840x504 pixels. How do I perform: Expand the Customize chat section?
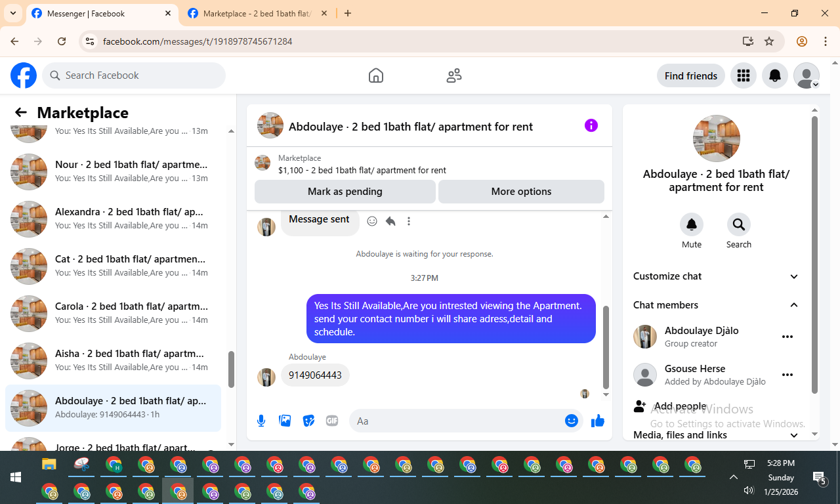pos(716,276)
